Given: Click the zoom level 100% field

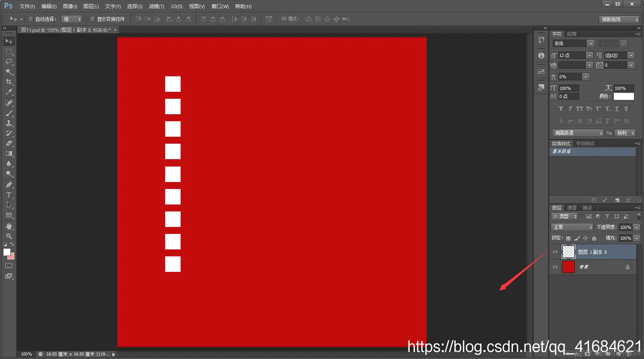Looking at the screenshot, I should point(26,354).
